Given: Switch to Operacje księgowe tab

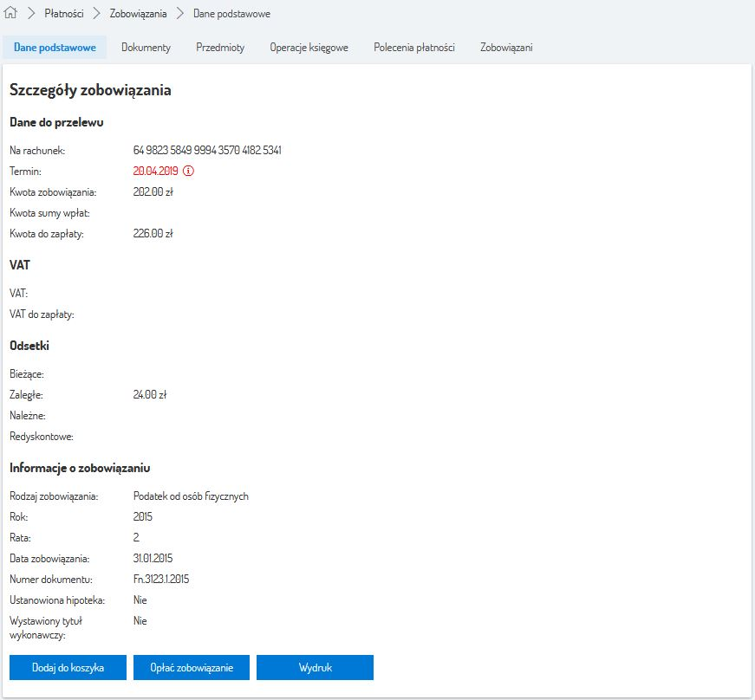Looking at the screenshot, I should click(309, 48).
